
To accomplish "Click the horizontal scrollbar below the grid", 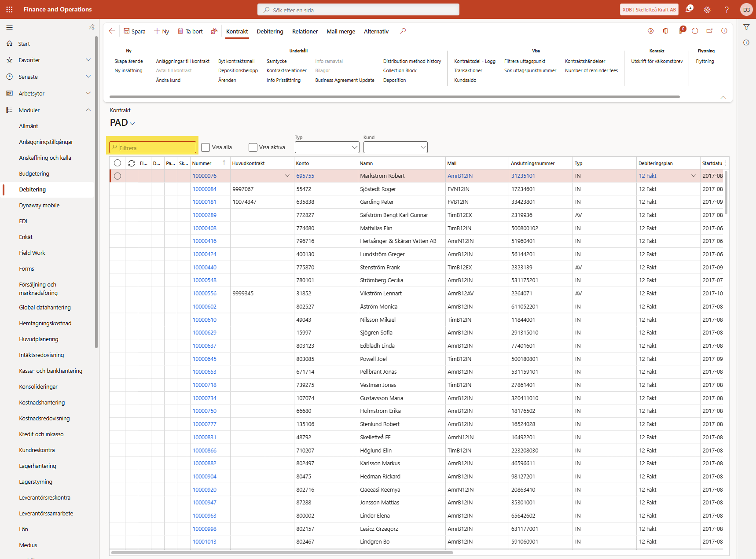I will 282,552.
